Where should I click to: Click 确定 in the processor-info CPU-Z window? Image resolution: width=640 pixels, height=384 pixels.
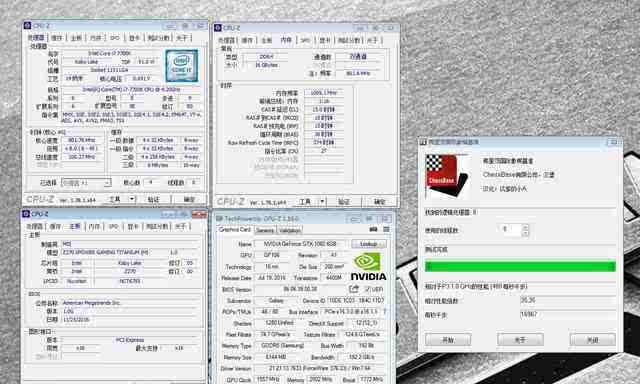(189, 199)
